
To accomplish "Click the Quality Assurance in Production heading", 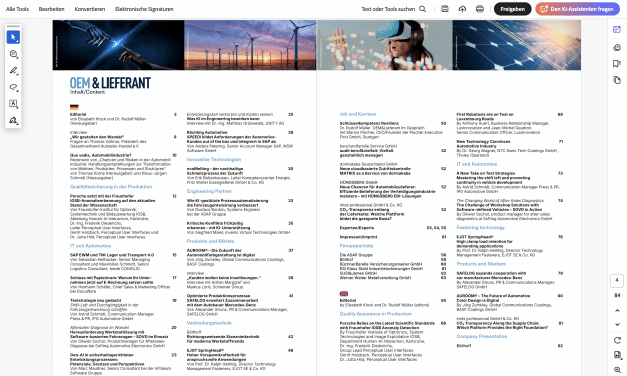I will click(x=376, y=314).
